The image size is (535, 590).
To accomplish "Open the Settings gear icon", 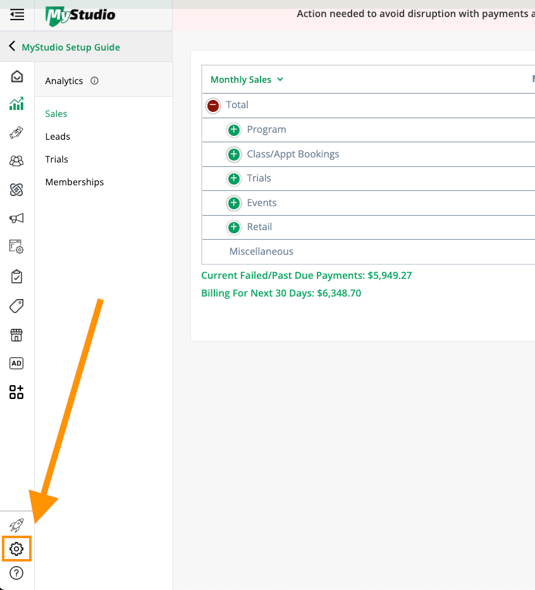I will (16, 549).
